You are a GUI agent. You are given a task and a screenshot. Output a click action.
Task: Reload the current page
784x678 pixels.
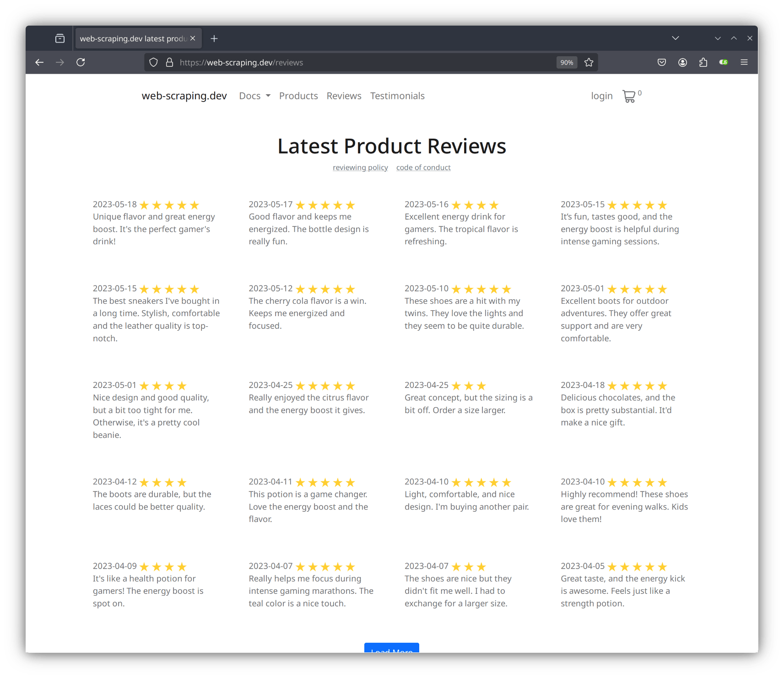(81, 62)
